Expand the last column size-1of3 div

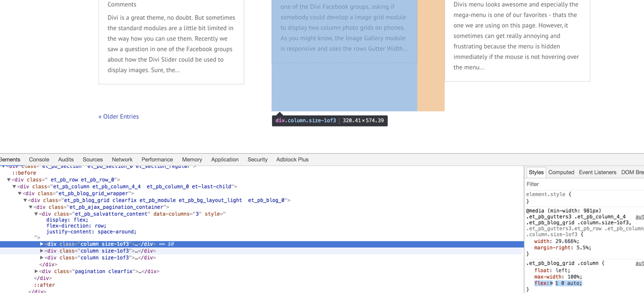(x=42, y=258)
